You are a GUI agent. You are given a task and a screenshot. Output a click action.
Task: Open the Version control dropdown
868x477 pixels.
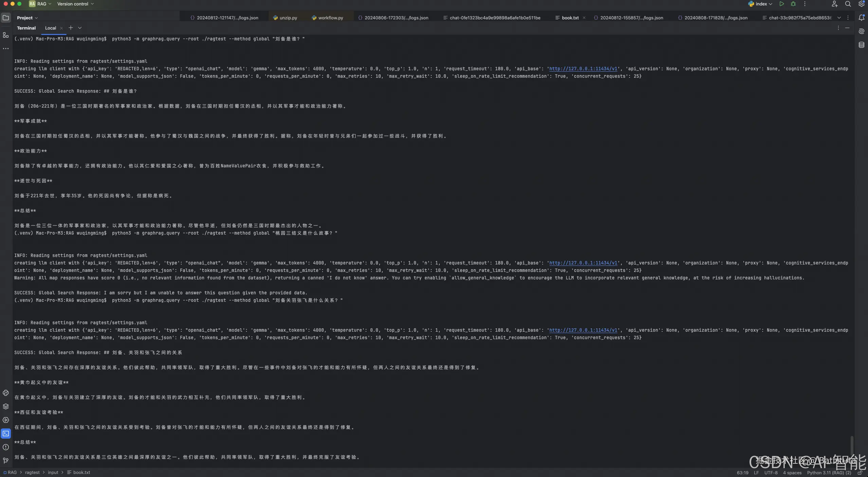coord(75,4)
